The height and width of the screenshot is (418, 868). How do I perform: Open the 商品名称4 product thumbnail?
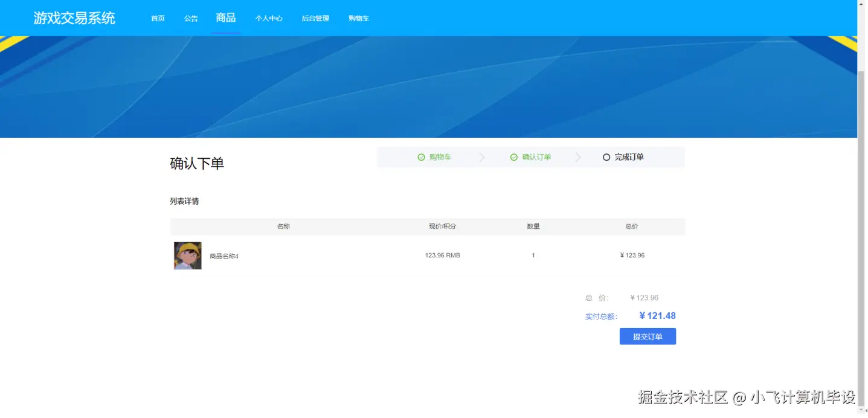click(x=188, y=256)
